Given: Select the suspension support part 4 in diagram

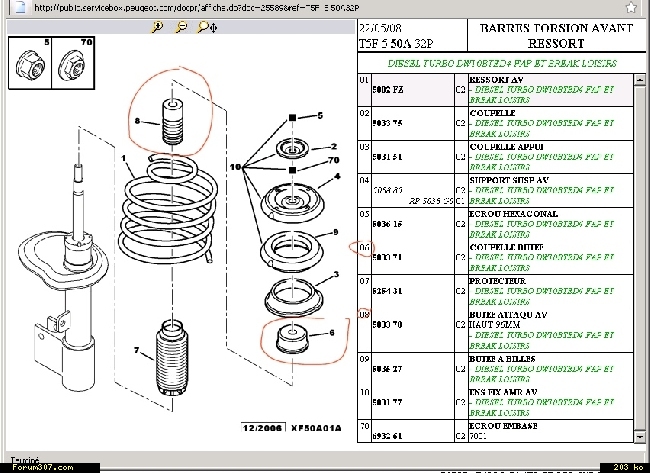Looking at the screenshot, I should [293, 203].
